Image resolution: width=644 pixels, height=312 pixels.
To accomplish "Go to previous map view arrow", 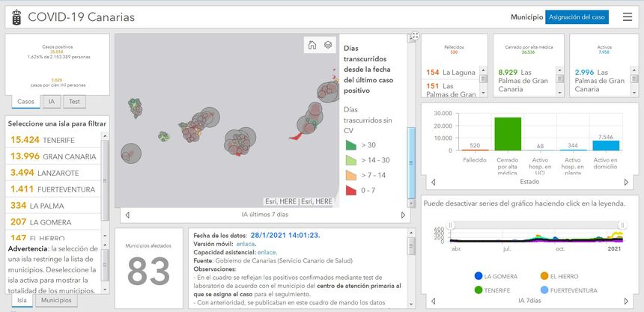I will pyautogui.click(x=127, y=215).
